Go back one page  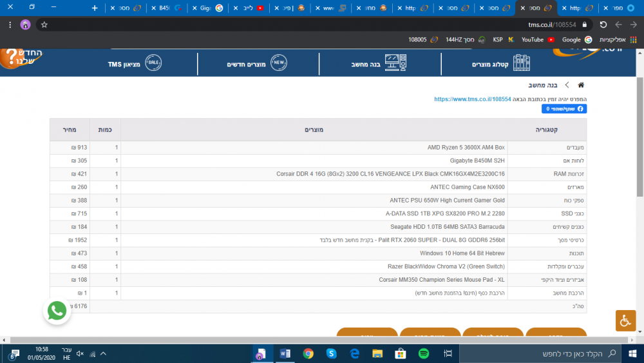[x=618, y=25]
